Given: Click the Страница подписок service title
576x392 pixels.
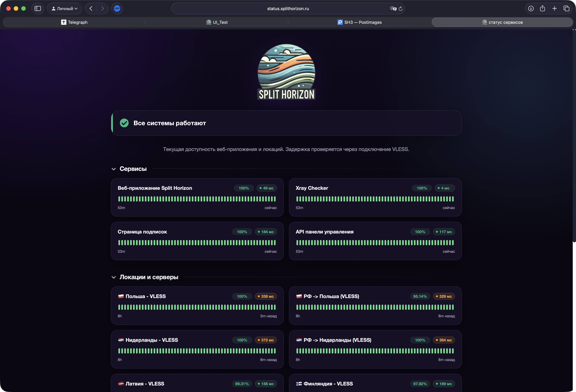Looking at the screenshot, I should [x=142, y=232].
